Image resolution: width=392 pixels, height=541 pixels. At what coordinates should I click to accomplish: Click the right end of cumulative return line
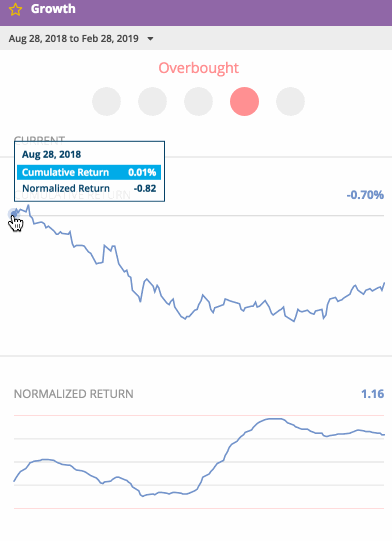coord(384,283)
